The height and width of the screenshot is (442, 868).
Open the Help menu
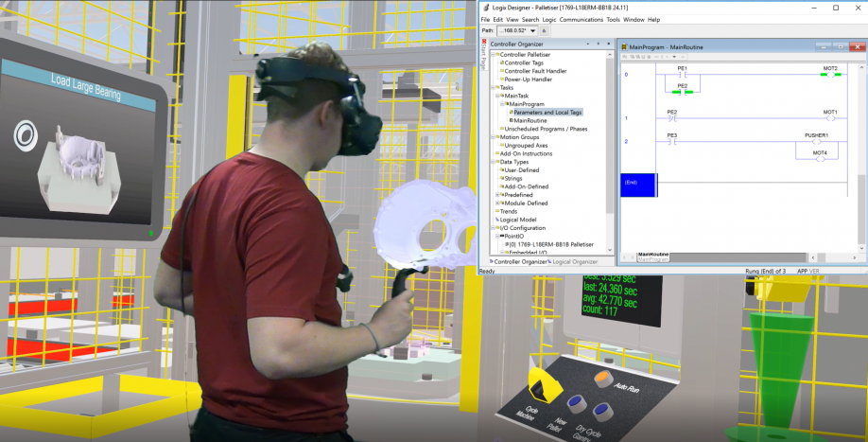[x=653, y=19]
